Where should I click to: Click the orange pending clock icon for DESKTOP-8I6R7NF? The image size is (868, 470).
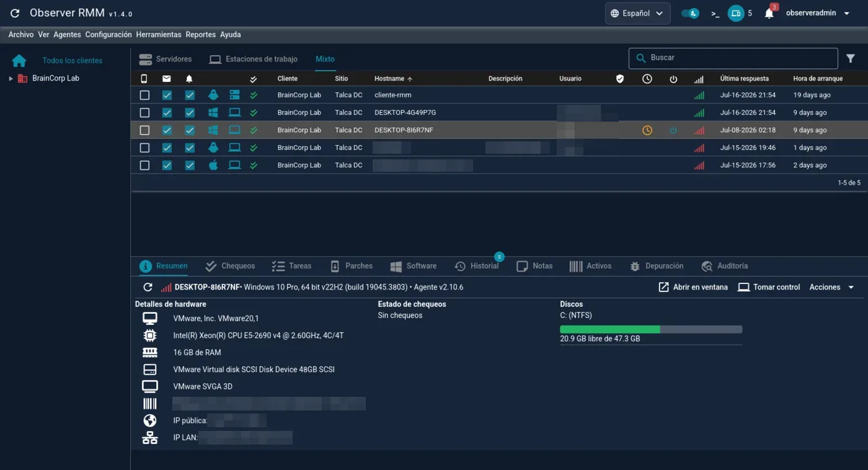647,130
